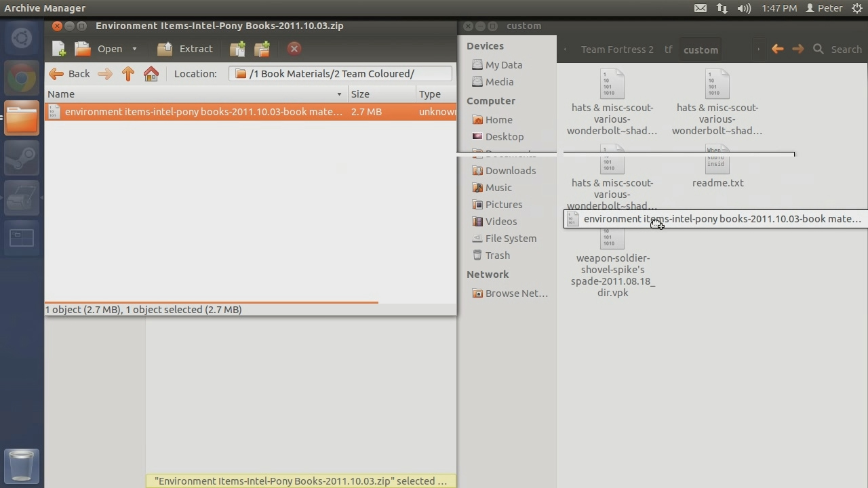Open Files manager from launcher
The height and width of the screenshot is (488, 868).
(22, 118)
